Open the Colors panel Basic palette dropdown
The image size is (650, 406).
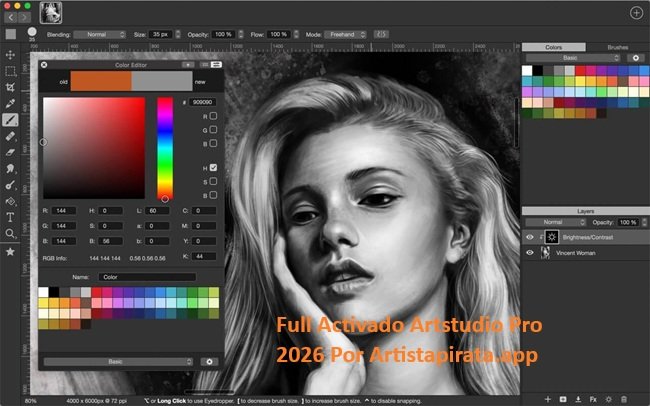coord(573,58)
